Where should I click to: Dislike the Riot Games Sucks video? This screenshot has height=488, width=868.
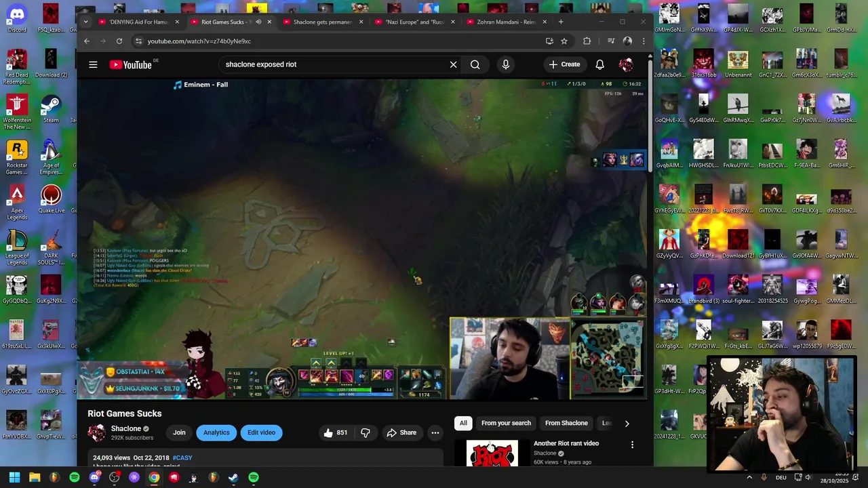click(366, 432)
